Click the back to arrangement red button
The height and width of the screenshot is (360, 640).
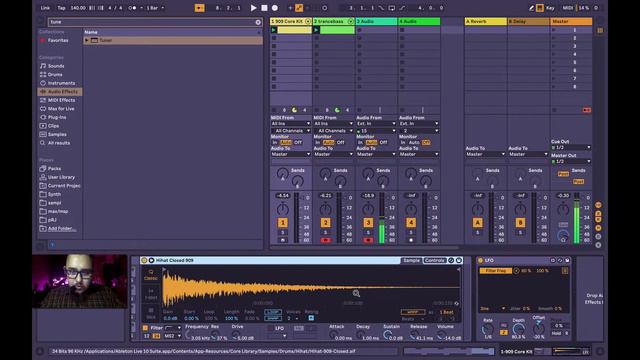(587, 110)
